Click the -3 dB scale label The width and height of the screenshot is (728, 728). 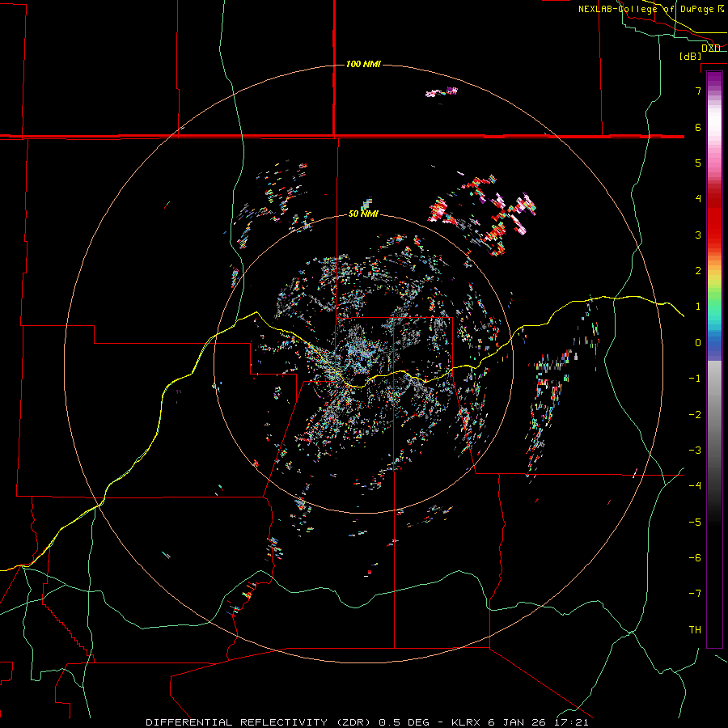(695, 451)
